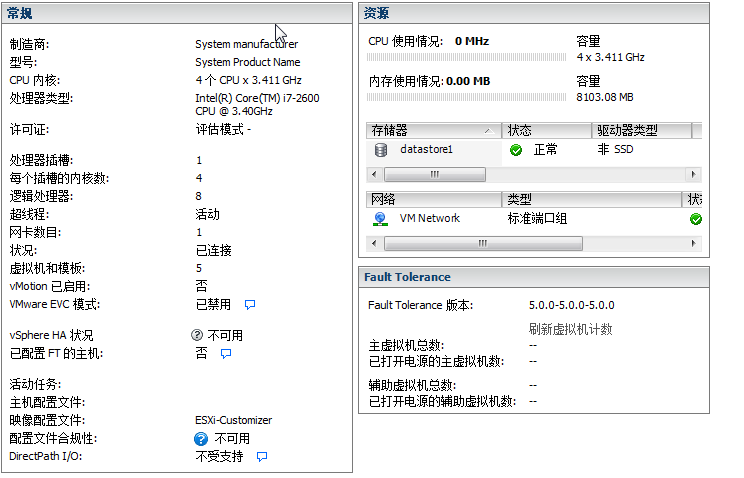Click the CPU usage progress bar

466,57
